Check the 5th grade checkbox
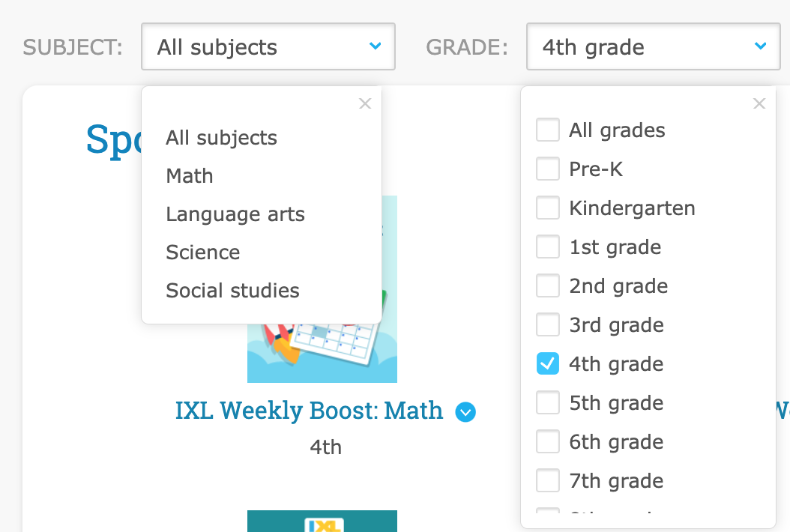 click(x=548, y=403)
